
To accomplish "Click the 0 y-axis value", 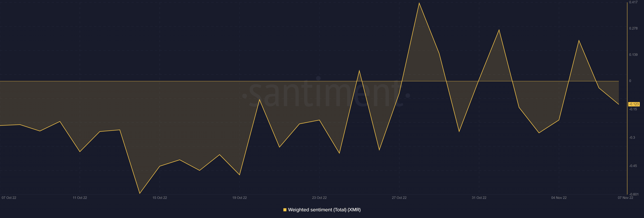I will coord(630,81).
